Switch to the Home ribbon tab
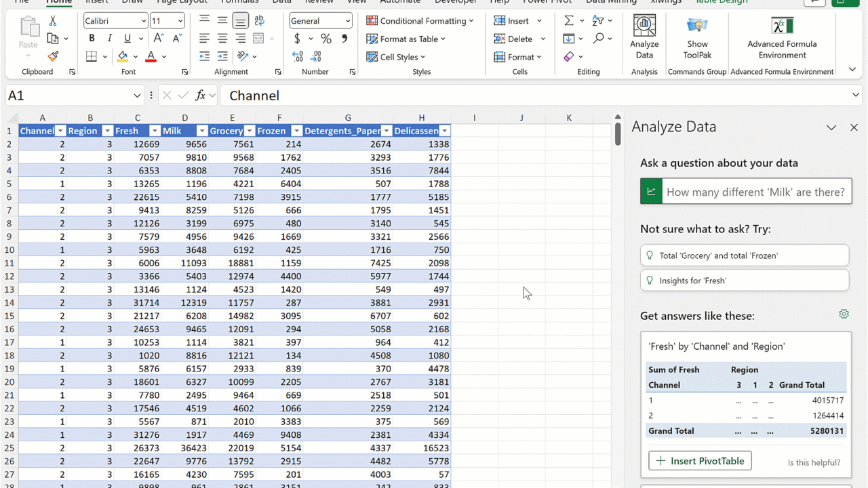The image size is (868, 488). pos(59,2)
